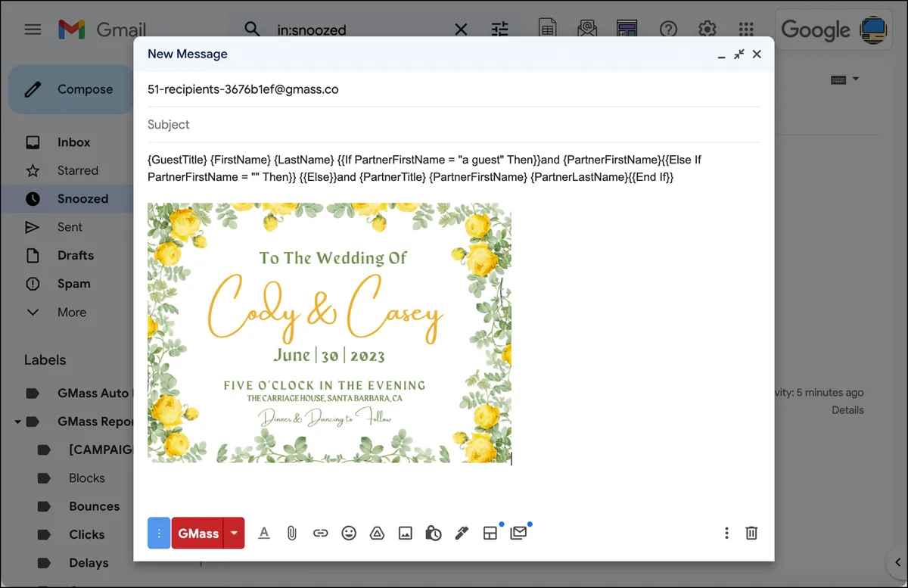This screenshot has width=908, height=588.
Task: Clear the in:snoozed search
Action: coord(460,30)
